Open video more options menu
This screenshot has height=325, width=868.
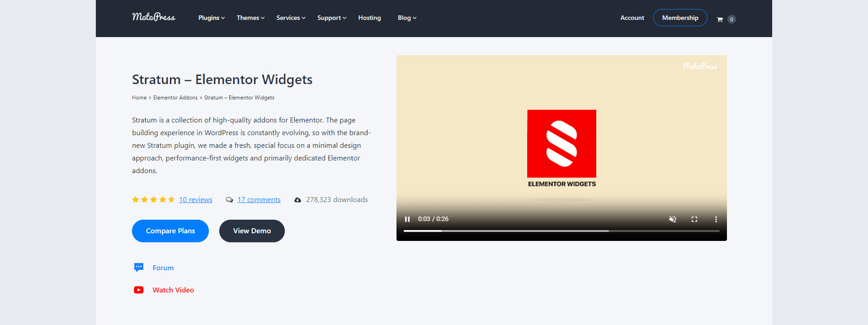(716, 219)
